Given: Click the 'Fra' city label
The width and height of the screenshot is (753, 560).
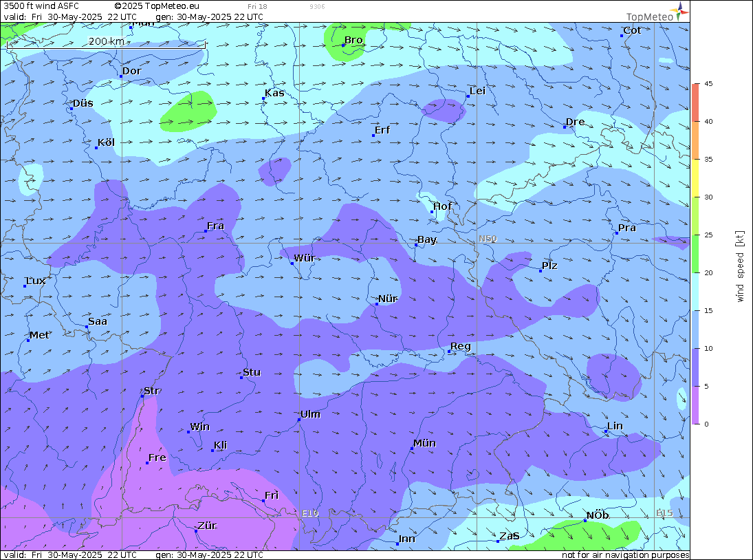Looking at the screenshot, I should [x=216, y=226].
